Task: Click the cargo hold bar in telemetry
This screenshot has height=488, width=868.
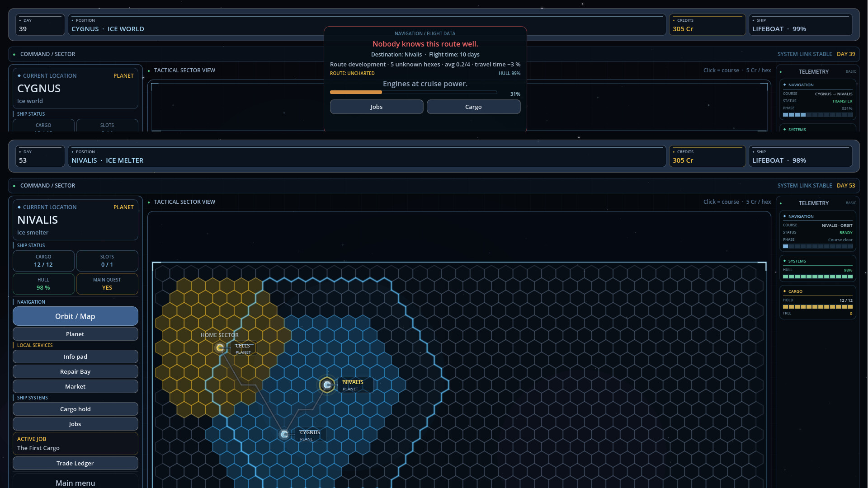Action: [818, 307]
